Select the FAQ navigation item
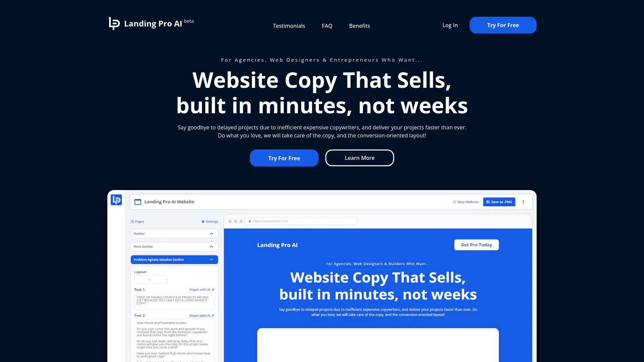 pos(327,25)
